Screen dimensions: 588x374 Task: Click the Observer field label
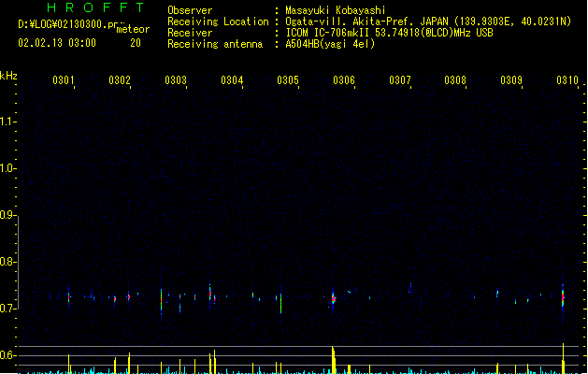click(x=190, y=10)
